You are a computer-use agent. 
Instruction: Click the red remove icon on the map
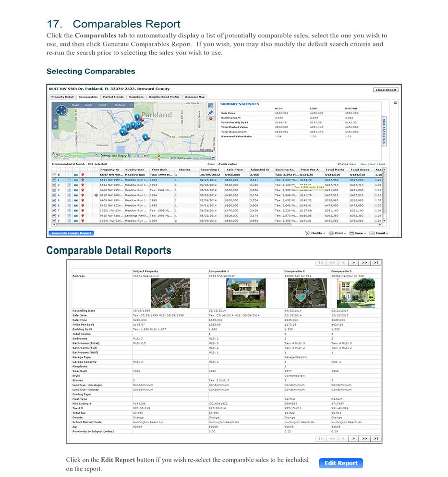(x=210, y=118)
